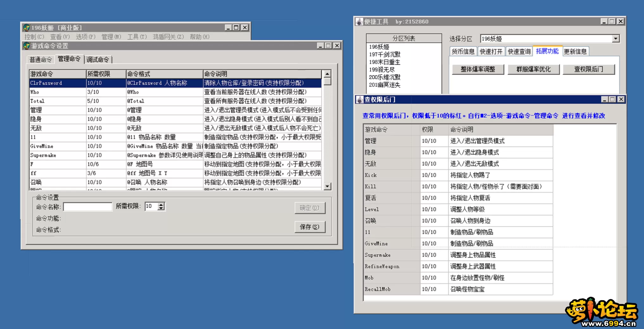Click the 196妖姬 main window title icon

(27, 28)
